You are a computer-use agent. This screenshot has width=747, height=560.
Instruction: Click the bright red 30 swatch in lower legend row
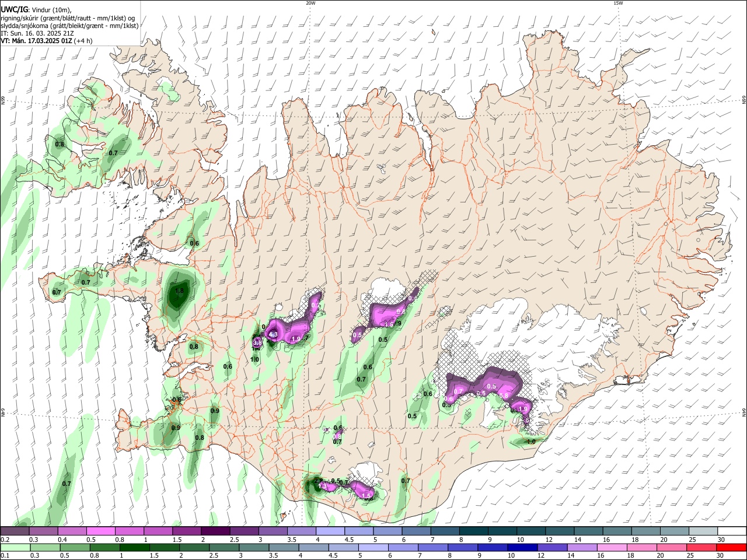[732, 547]
